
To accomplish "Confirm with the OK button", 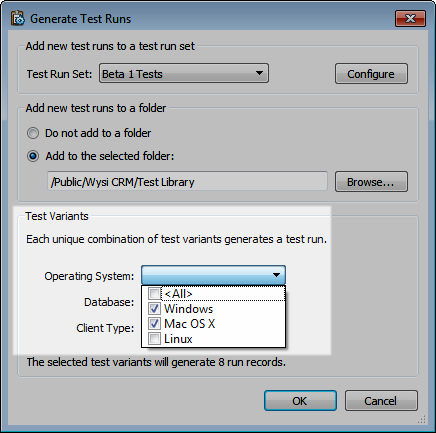I will (300, 401).
